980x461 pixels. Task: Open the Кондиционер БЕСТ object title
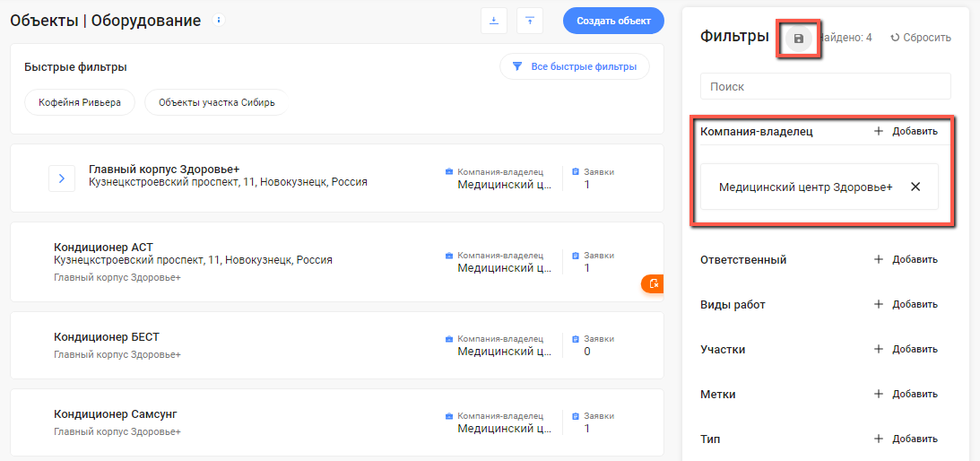pyautogui.click(x=107, y=337)
